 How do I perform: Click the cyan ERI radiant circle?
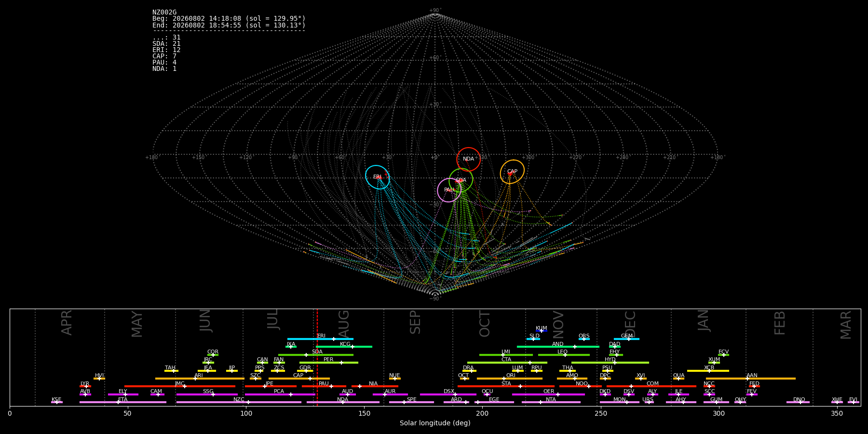378,177
